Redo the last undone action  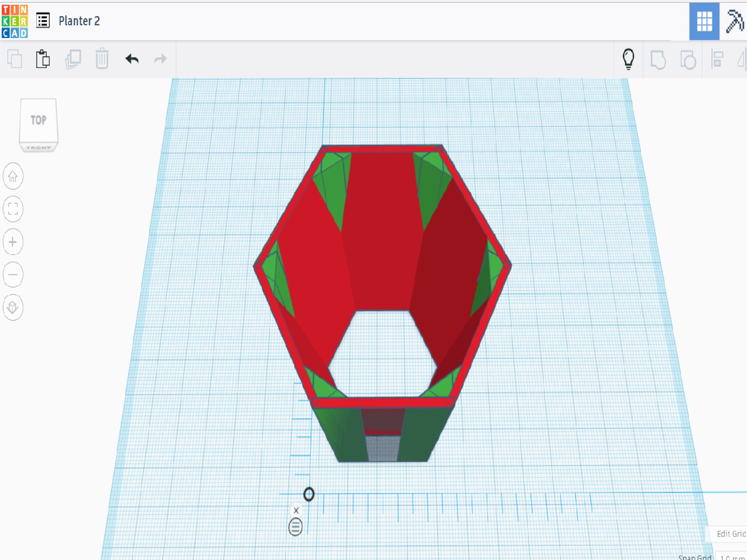[x=160, y=59]
